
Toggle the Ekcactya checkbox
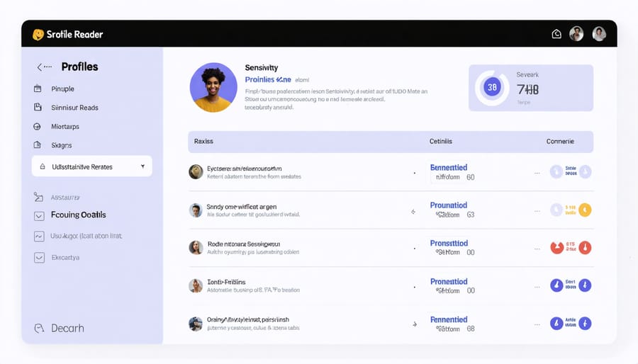pyautogui.click(x=39, y=258)
